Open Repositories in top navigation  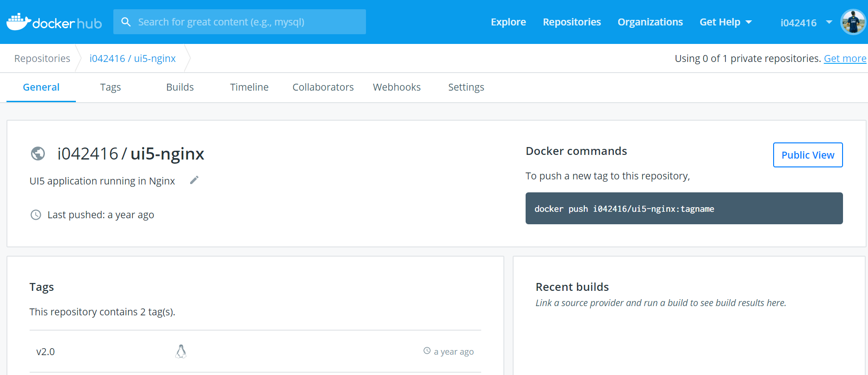[x=572, y=22]
